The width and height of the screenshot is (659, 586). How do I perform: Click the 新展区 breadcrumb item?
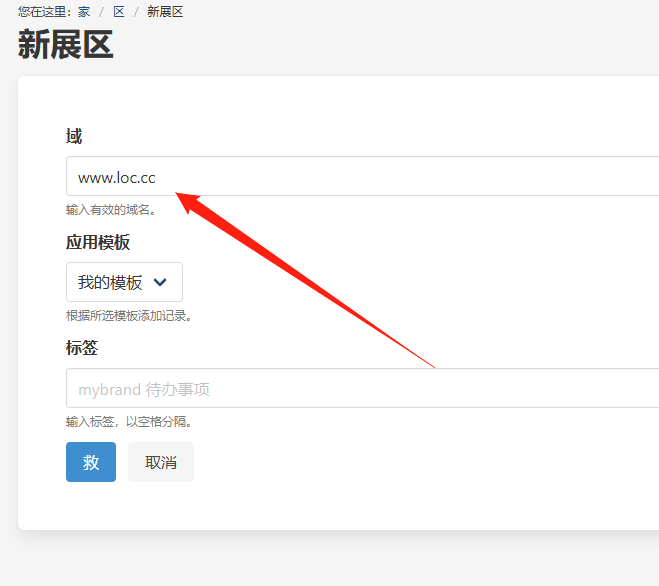tap(165, 12)
